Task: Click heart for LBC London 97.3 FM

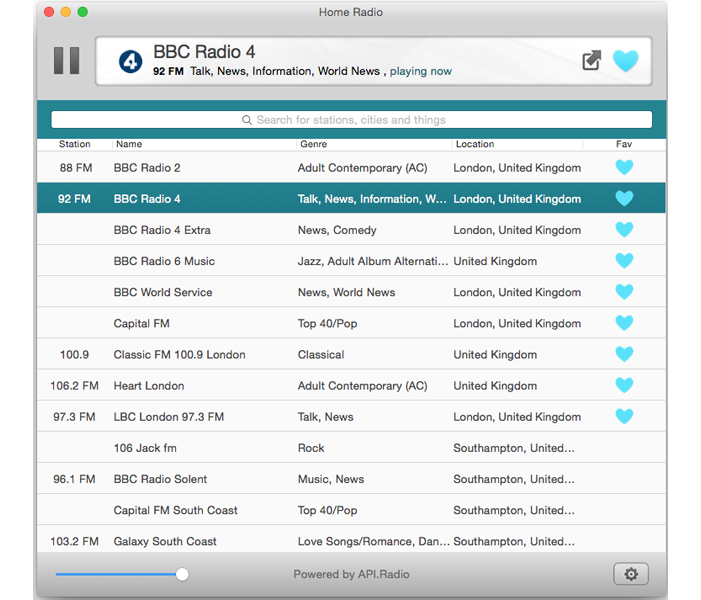Action: click(624, 416)
